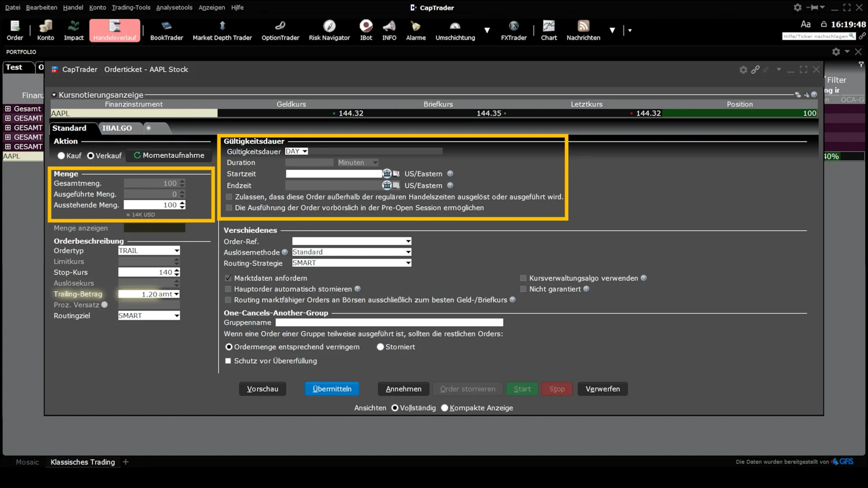
Task: Click the Übermitteln button
Action: point(331,389)
